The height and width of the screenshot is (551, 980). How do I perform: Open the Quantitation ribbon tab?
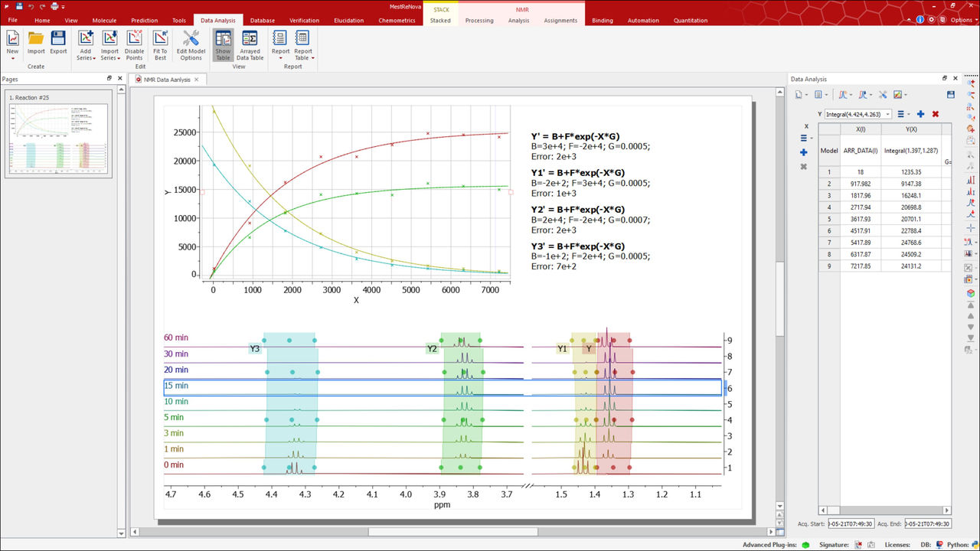pos(691,21)
